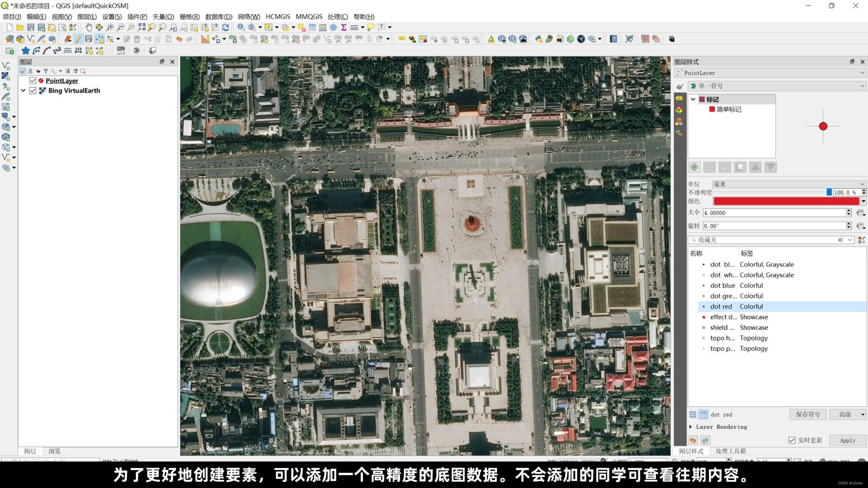Open a project with the folder icon
Viewport: 868px width, 488px height.
tap(20, 27)
